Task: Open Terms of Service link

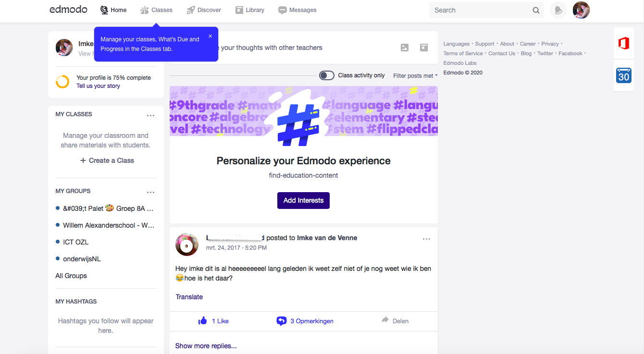Action: (463, 53)
